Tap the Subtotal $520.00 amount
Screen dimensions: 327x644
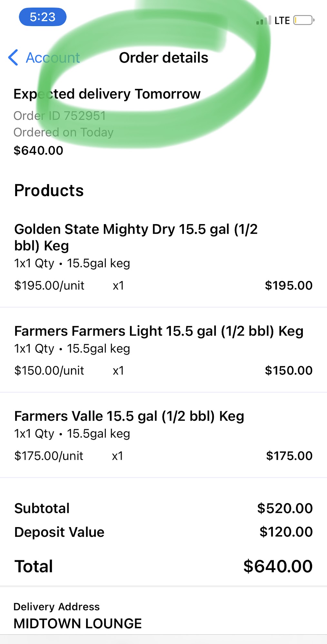[x=285, y=508]
